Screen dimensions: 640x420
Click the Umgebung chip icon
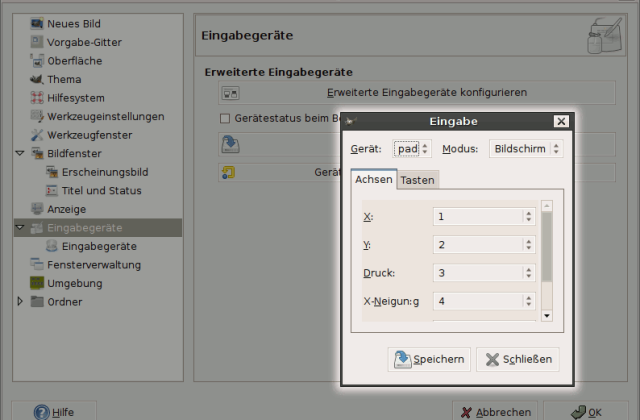(37, 283)
